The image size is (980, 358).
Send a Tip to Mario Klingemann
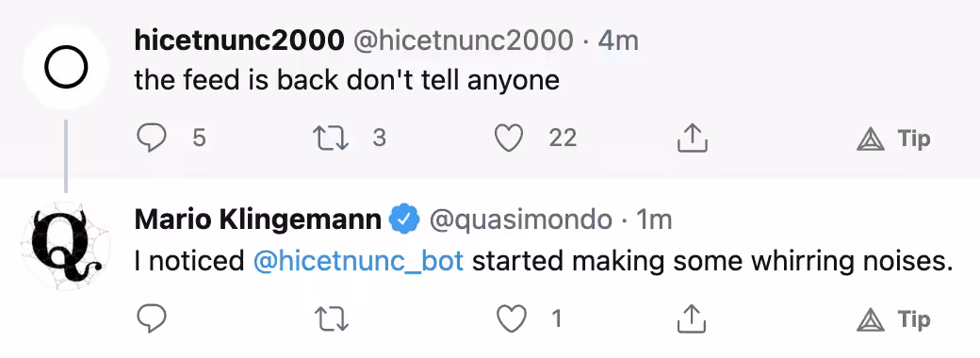[x=893, y=320]
